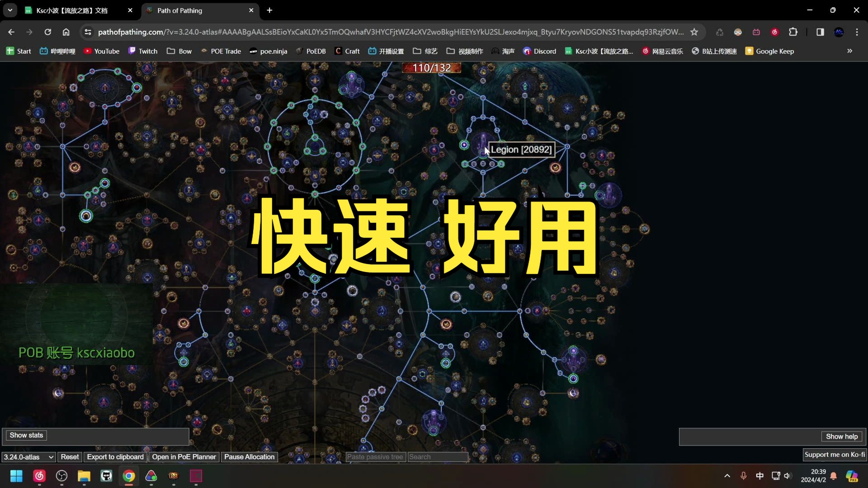This screenshot has height=488, width=868.
Task: Open a new browser tab
Action: point(269,10)
